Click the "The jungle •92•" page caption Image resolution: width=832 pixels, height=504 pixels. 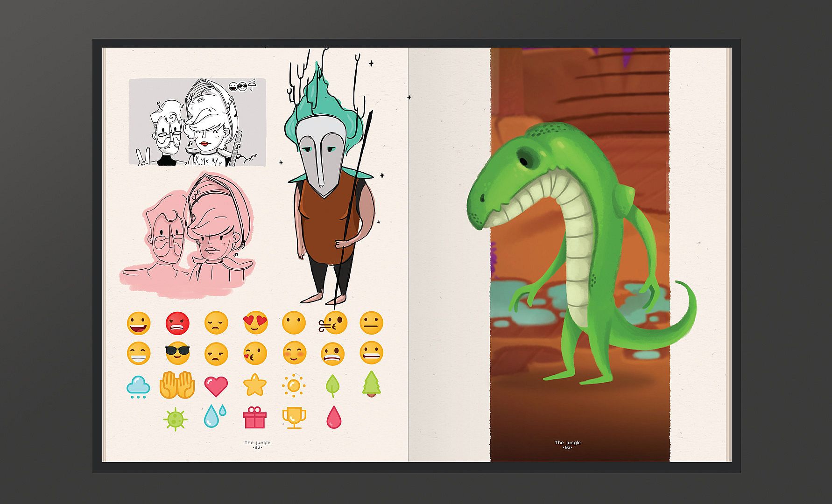point(257,445)
